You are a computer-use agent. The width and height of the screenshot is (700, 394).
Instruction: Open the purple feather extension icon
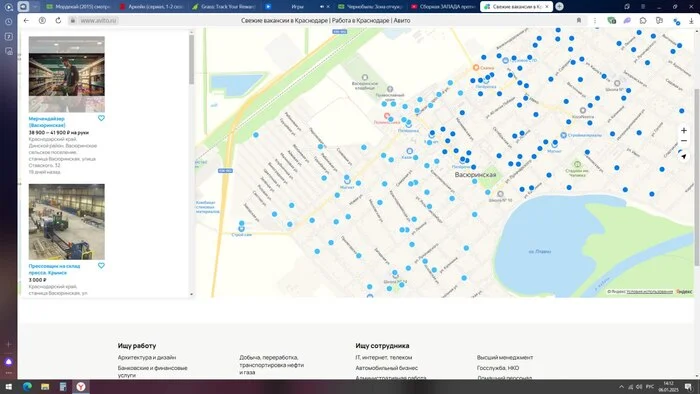(627, 21)
